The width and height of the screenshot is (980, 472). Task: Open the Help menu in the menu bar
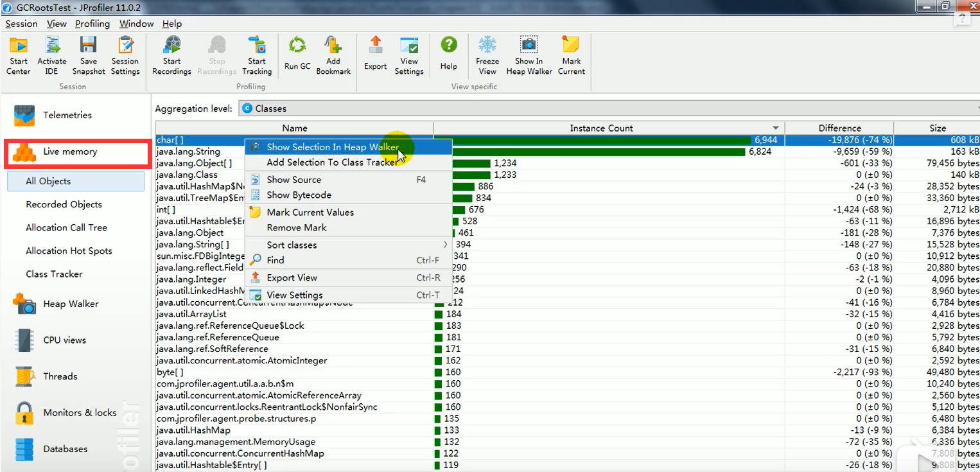172,24
